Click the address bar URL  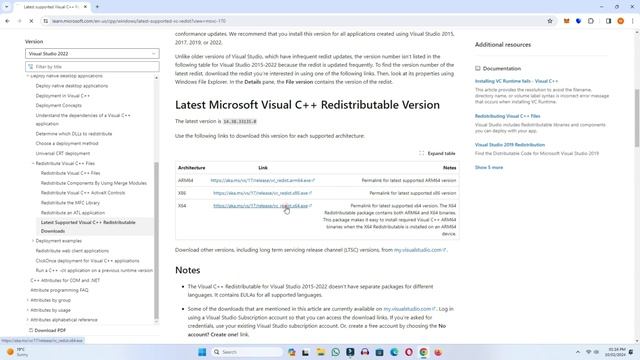pos(139,21)
